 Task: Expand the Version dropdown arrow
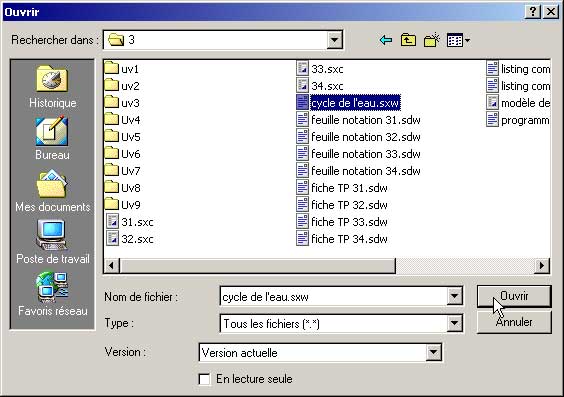coord(433,352)
